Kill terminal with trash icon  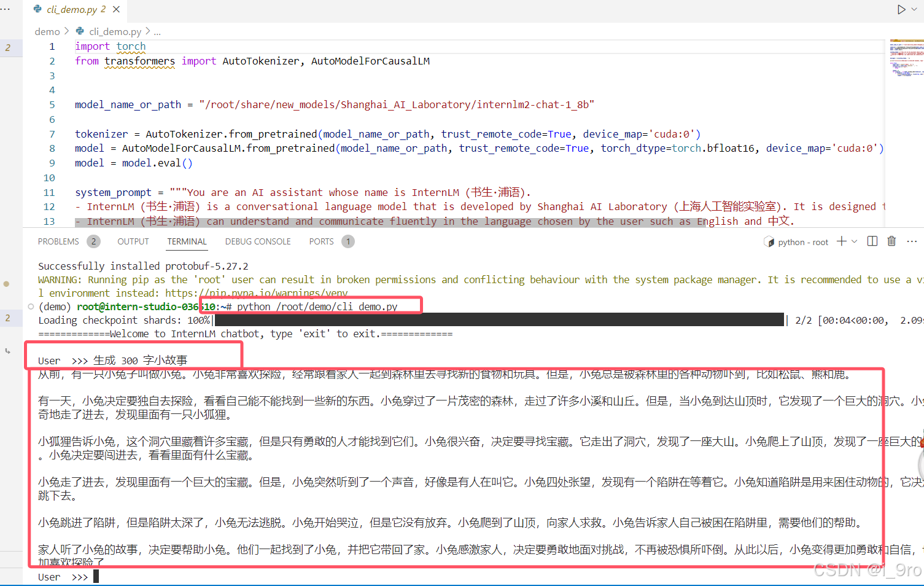point(891,241)
